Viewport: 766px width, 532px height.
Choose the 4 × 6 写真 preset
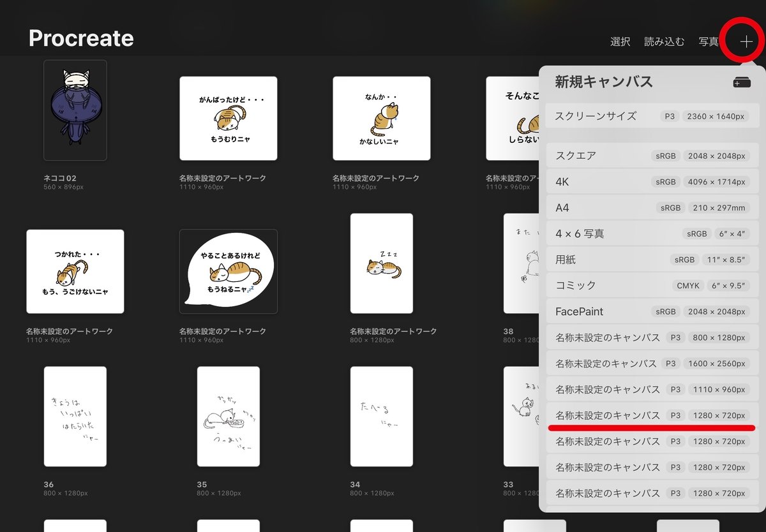pos(652,233)
